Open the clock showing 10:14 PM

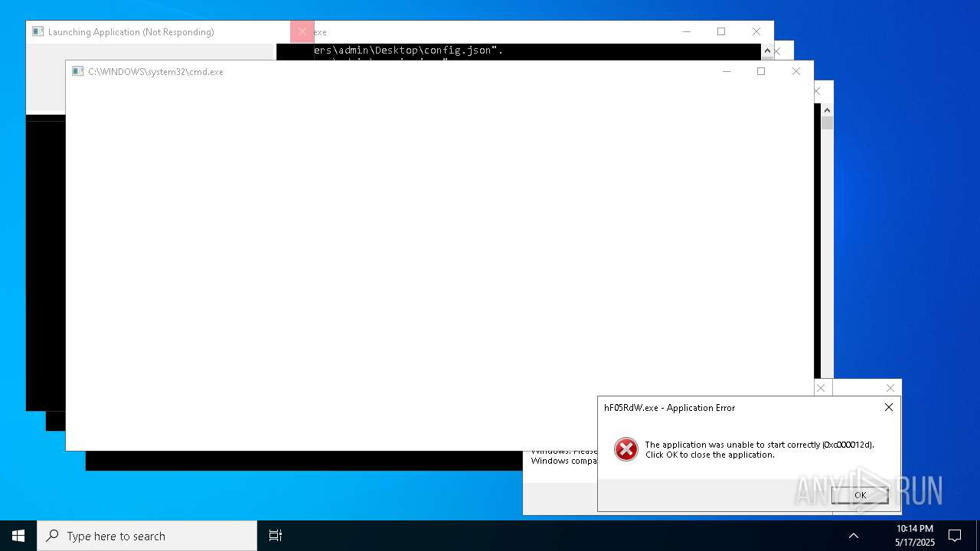click(x=915, y=536)
